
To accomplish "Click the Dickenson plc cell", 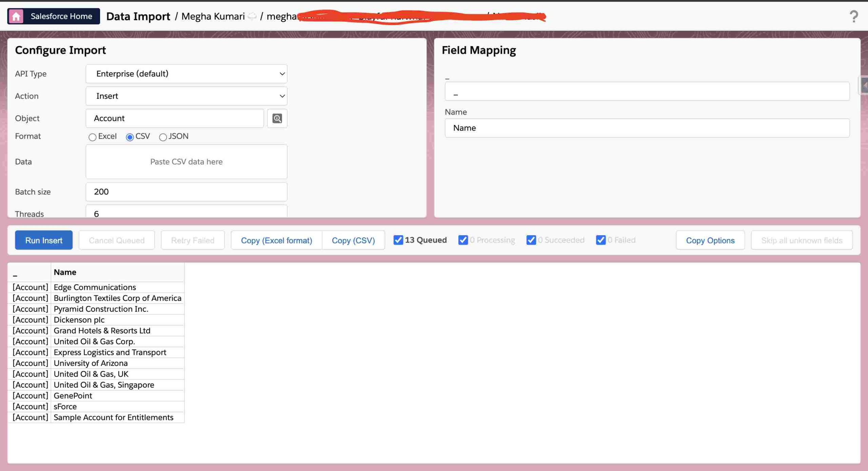I will [117, 320].
